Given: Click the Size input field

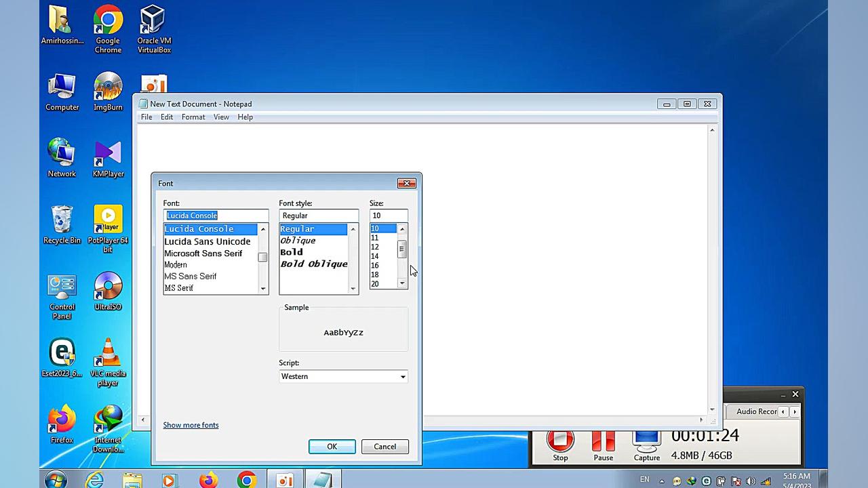Looking at the screenshot, I should pyautogui.click(x=388, y=216).
